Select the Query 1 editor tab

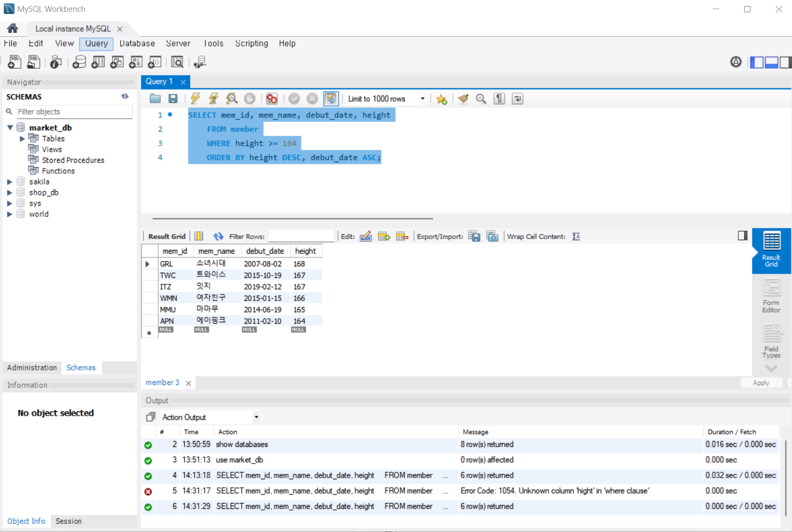point(159,81)
